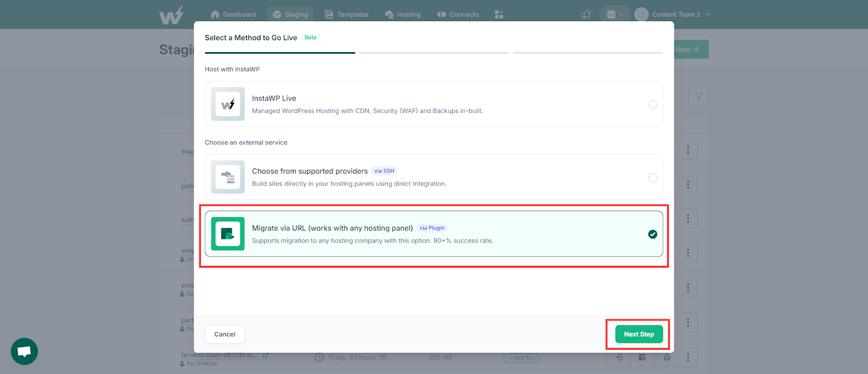This screenshot has height=374, width=868.
Task: Expand the team switcher dropdown in header
Action: pos(615,15)
